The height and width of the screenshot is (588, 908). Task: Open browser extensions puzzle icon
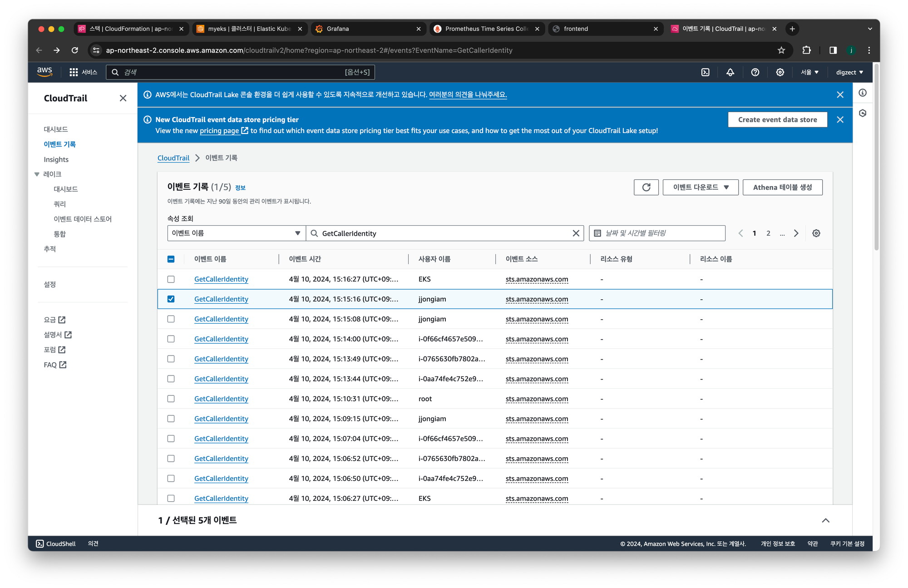coord(806,50)
